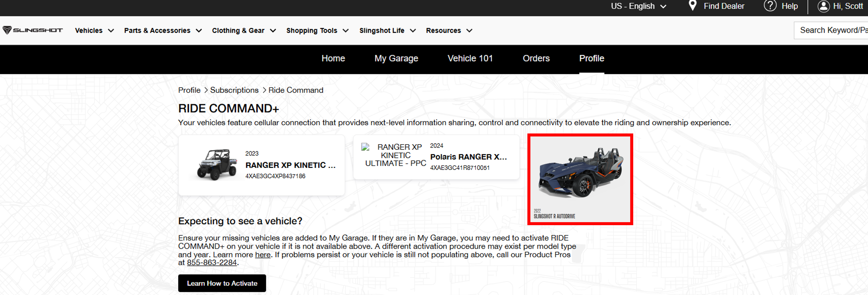Open the Hi, Scott account link

point(848,6)
